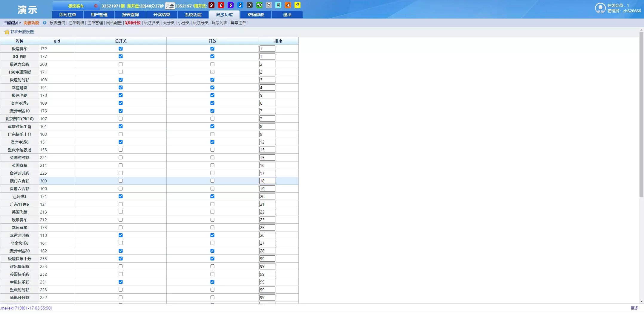Screen dimensions: 644x314
Task: Click the home icon beside 彩种开放设置
Action: 7,32
